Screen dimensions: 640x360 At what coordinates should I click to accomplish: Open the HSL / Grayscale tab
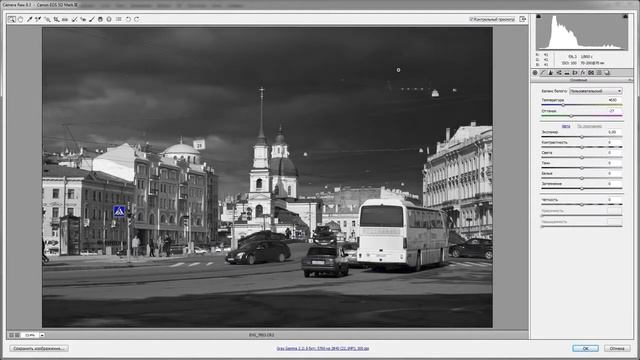point(559,73)
